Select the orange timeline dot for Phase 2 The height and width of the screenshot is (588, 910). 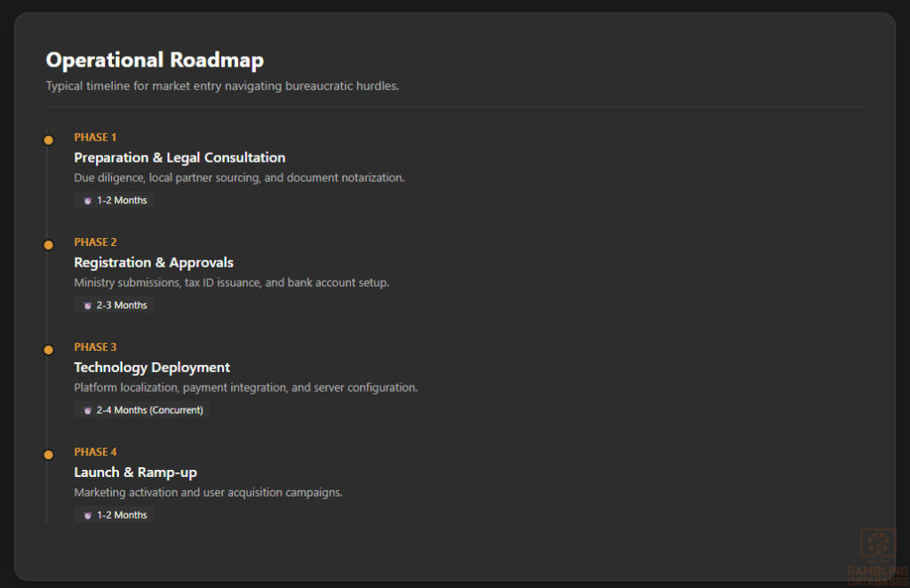tap(48, 244)
